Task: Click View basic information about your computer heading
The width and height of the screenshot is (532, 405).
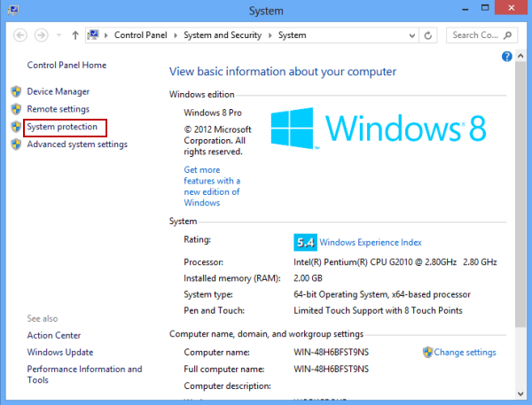Action: pyautogui.click(x=283, y=72)
